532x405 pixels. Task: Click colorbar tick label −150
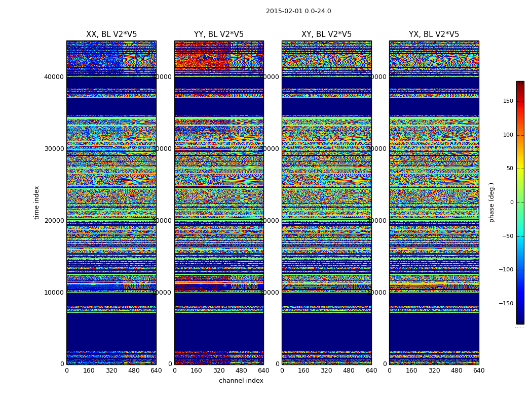click(x=506, y=304)
